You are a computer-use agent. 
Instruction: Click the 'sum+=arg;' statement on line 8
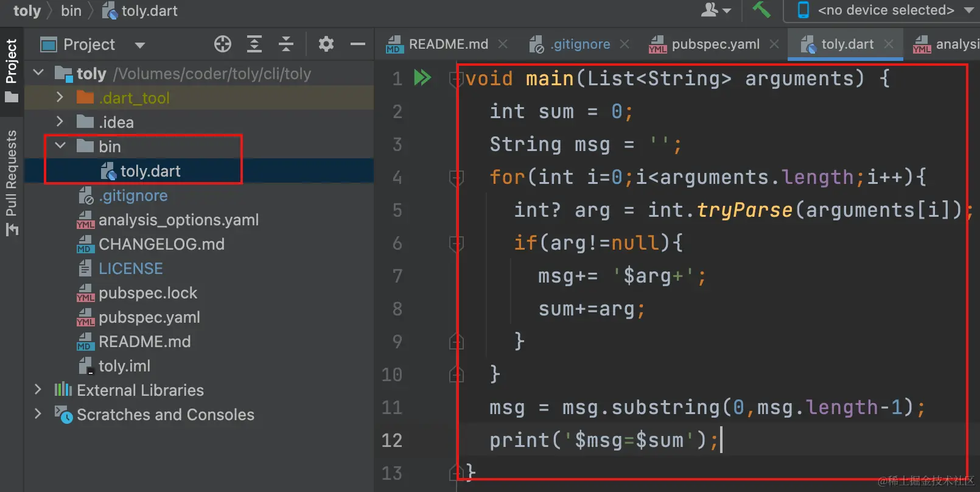592,309
